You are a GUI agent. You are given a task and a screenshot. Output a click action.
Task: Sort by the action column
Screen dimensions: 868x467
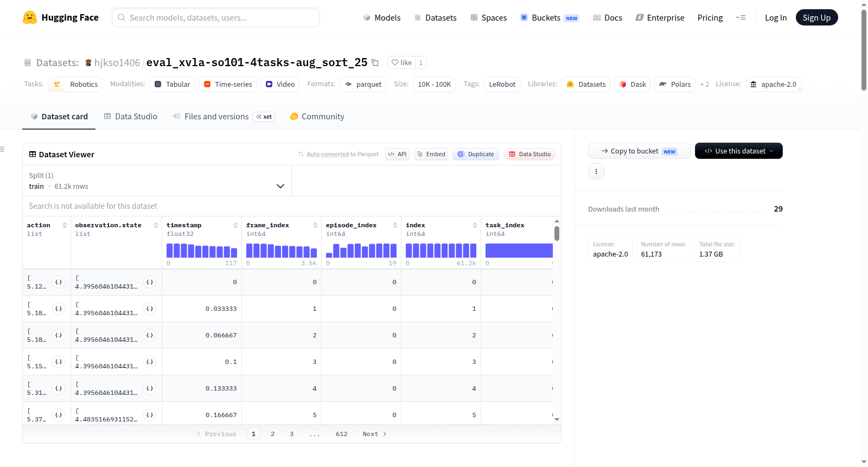pos(65,225)
